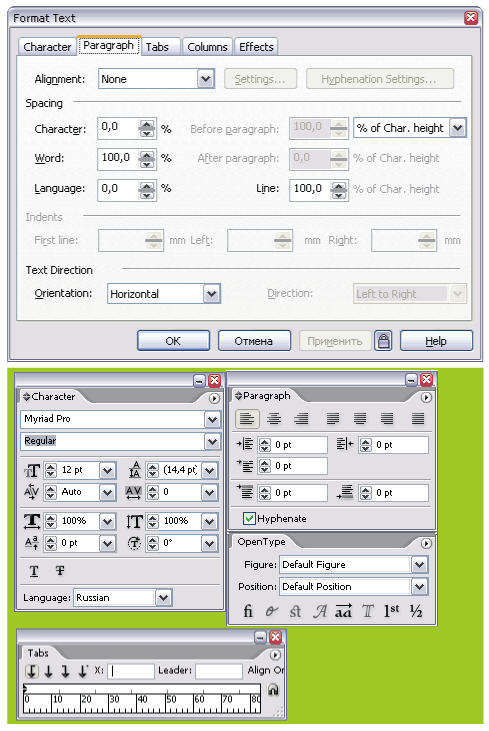
Task: Adjust the Language spacing spinner arrows
Action: [x=147, y=189]
